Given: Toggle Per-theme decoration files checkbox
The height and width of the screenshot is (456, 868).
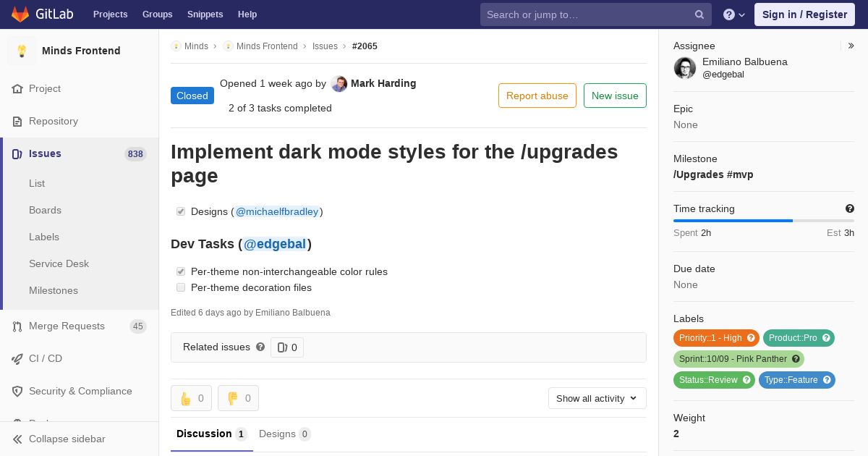Looking at the screenshot, I should point(181,287).
